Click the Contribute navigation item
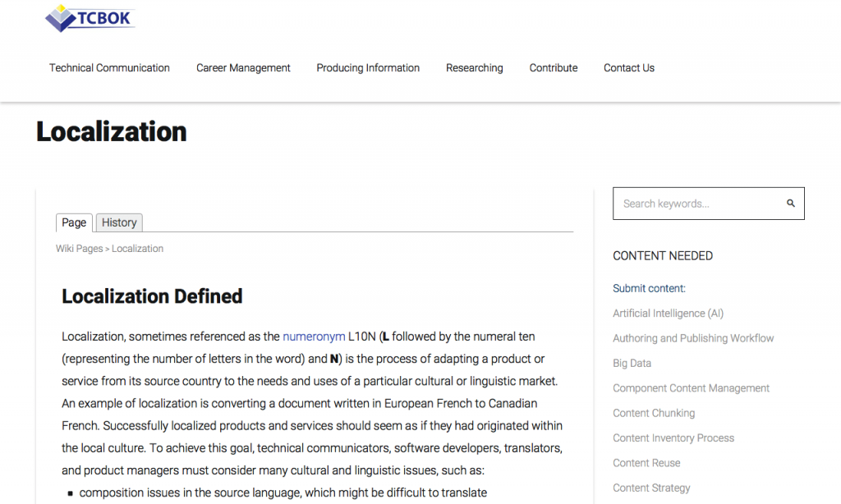 click(553, 68)
